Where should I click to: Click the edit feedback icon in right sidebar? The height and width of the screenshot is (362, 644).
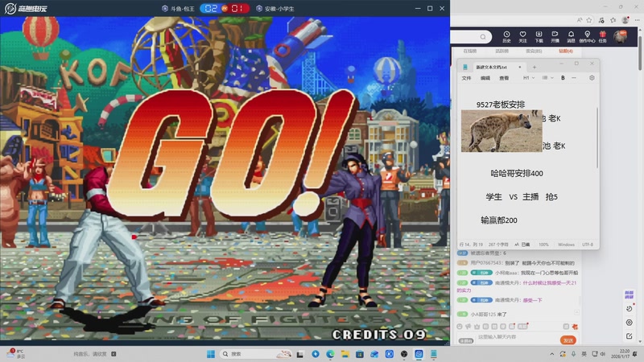point(630,336)
